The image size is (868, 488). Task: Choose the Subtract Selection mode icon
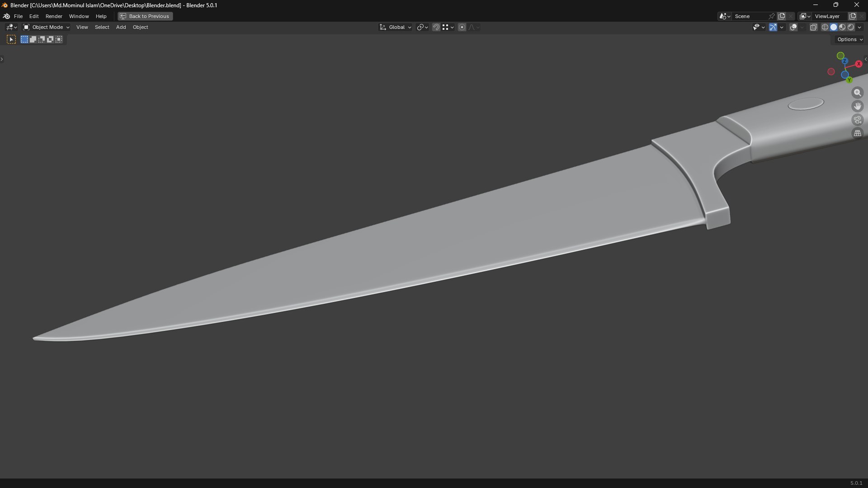(x=42, y=40)
